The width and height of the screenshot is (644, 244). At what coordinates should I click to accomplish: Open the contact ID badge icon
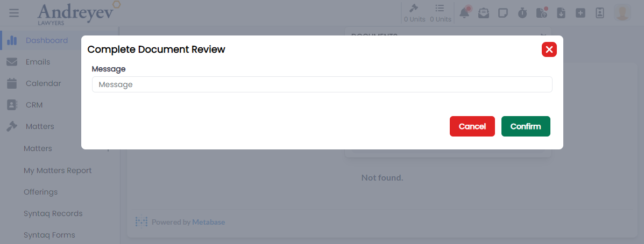(600, 13)
